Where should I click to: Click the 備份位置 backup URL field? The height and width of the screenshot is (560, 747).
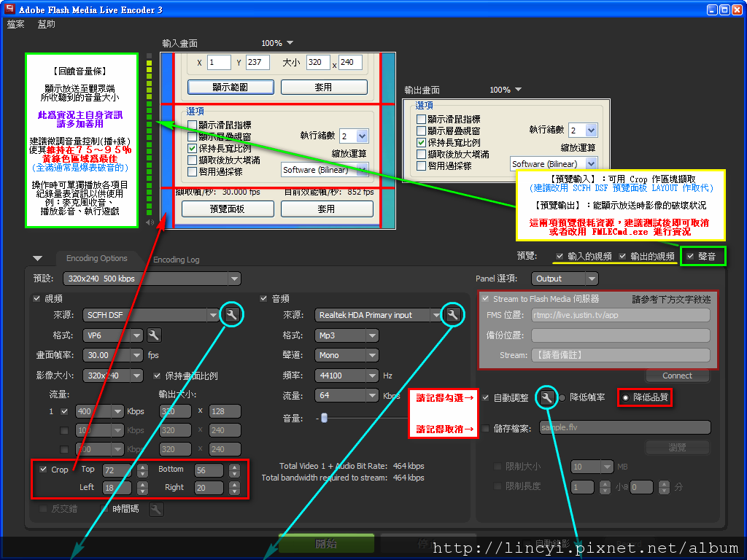pos(620,335)
